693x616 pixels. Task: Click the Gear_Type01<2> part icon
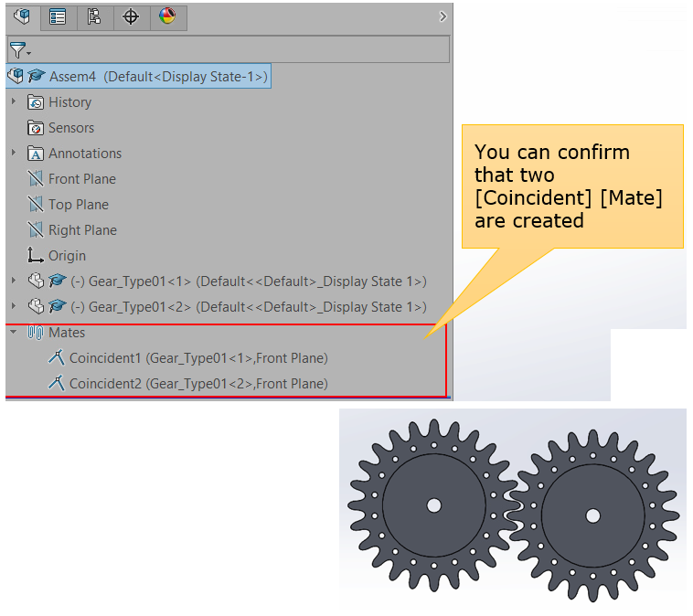tap(36, 307)
